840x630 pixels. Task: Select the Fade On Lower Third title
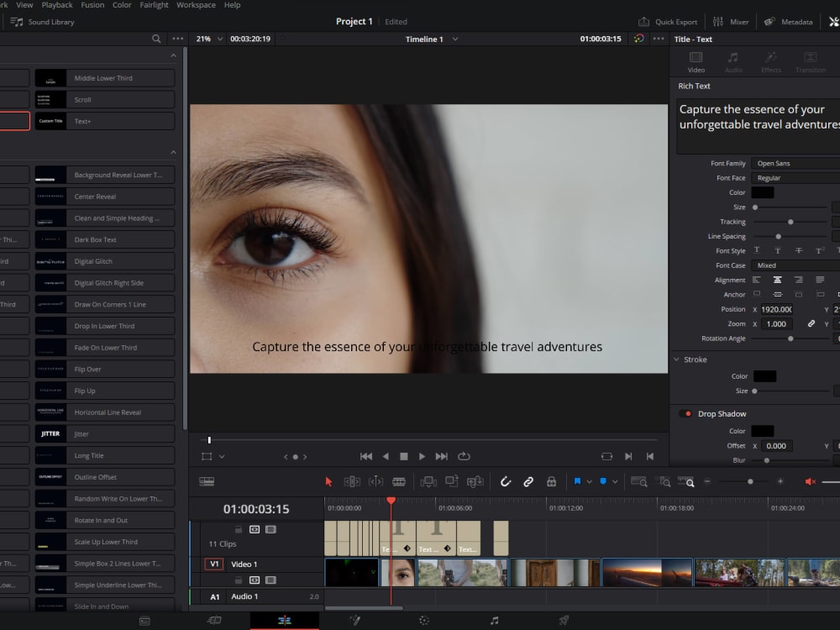(x=105, y=348)
